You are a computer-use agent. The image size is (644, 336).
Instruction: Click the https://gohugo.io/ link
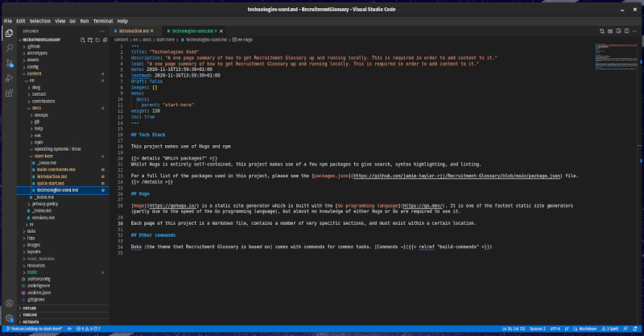tap(173, 205)
